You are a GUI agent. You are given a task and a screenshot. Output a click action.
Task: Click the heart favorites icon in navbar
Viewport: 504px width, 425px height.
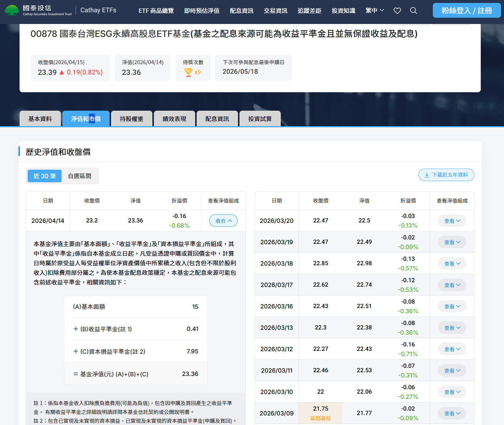(397, 11)
